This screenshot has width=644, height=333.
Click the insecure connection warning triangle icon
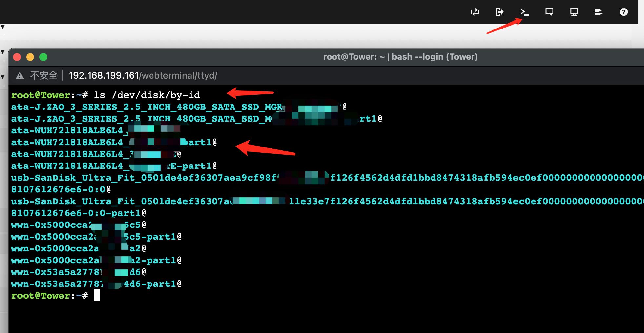point(20,75)
